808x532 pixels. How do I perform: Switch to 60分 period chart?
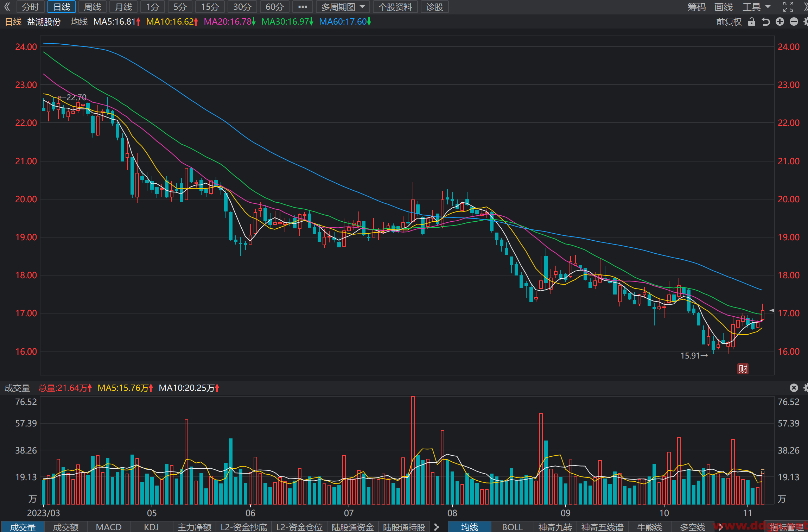(x=274, y=7)
